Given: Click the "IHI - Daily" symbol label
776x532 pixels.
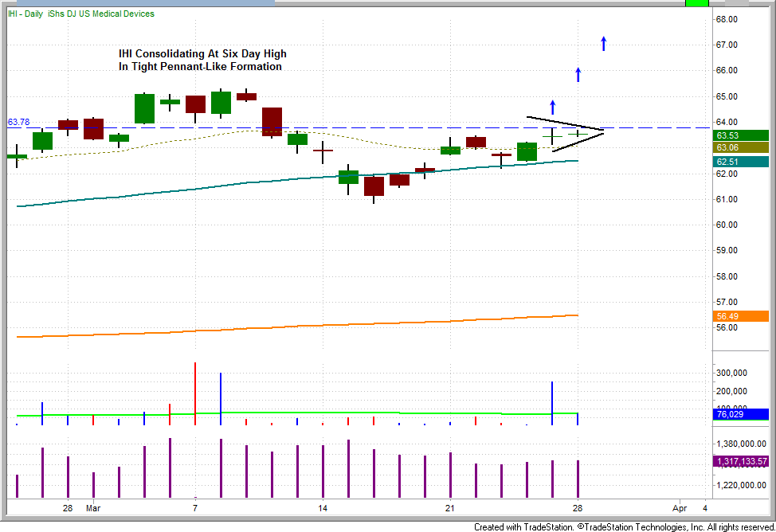Looking at the screenshot, I should [25, 14].
